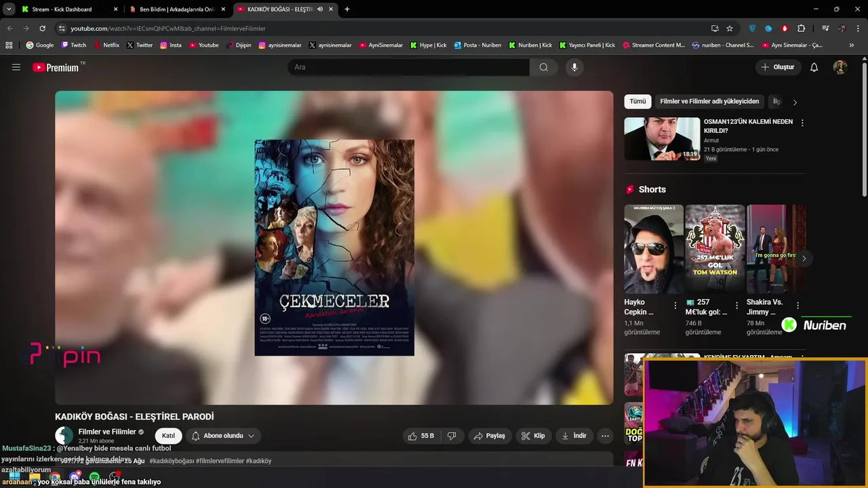Open options for Shakira Vs. Jimmy short
Viewport: 868px width, 488px height.
[797, 306]
